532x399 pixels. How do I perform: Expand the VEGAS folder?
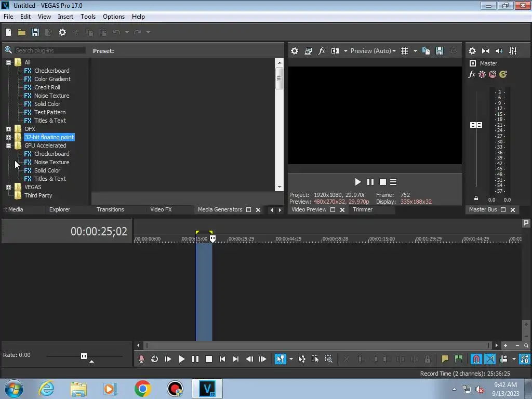click(x=8, y=187)
